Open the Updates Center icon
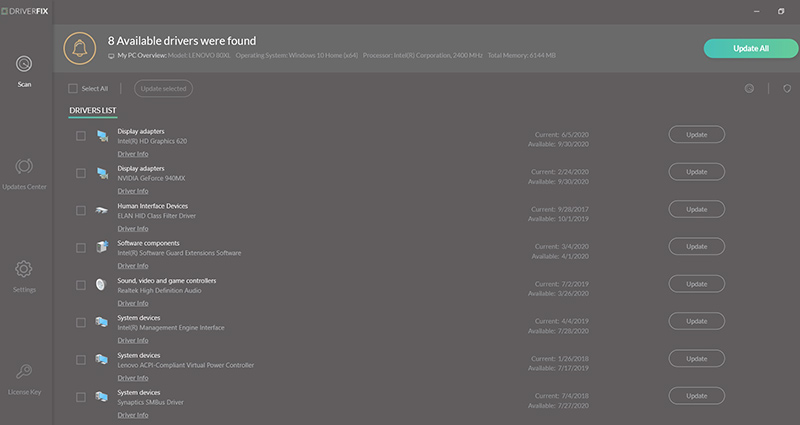This screenshot has height=425, width=800. [x=24, y=166]
